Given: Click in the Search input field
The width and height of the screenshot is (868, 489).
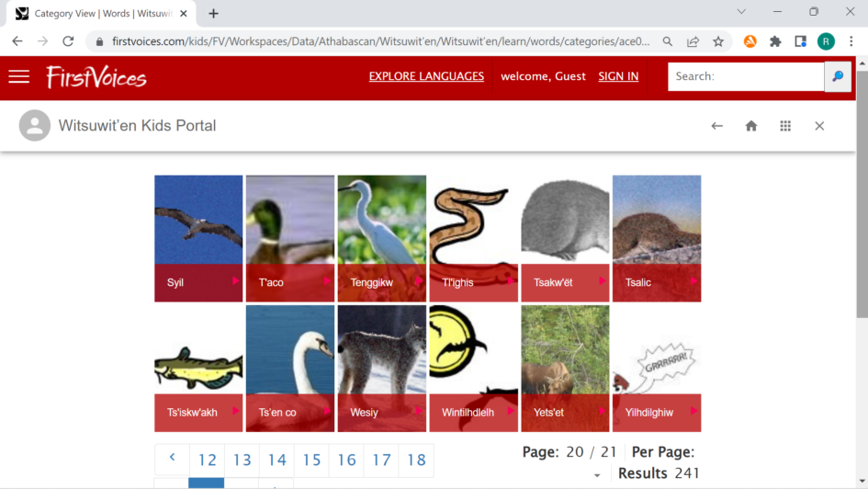Looking at the screenshot, I should pyautogui.click(x=745, y=76).
